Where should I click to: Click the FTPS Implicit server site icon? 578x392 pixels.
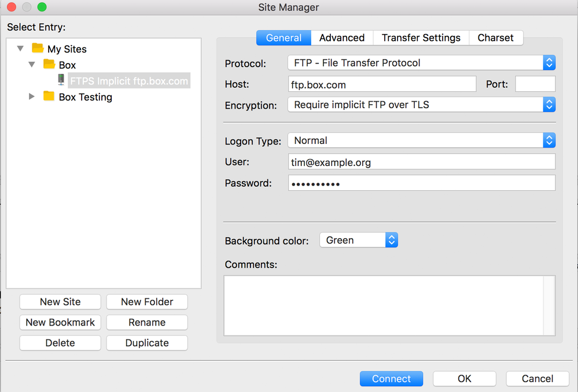(61, 80)
